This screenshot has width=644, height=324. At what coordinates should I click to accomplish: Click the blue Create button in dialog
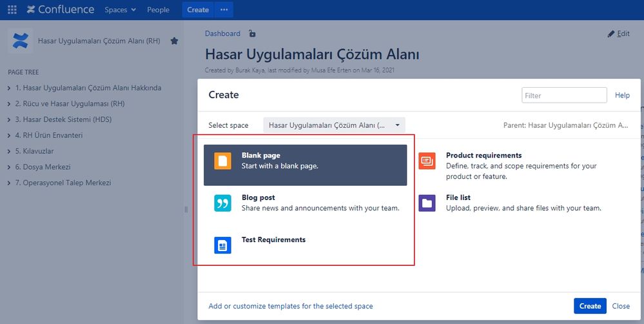point(590,306)
